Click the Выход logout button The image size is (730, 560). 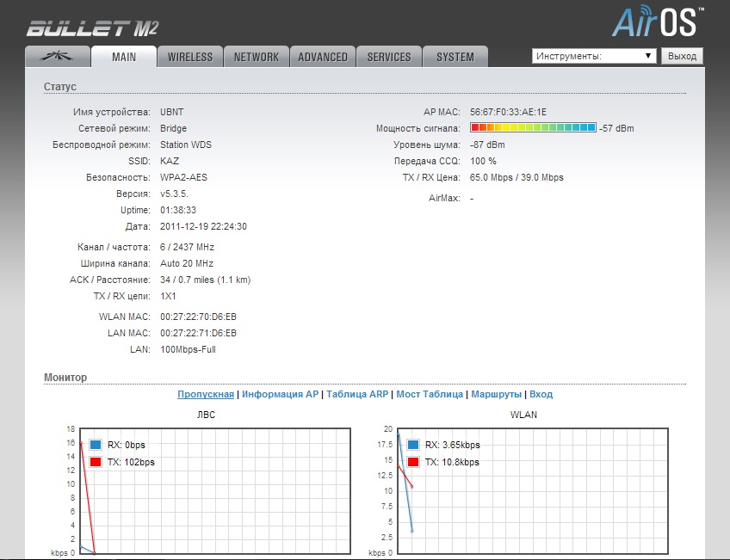[x=682, y=56]
